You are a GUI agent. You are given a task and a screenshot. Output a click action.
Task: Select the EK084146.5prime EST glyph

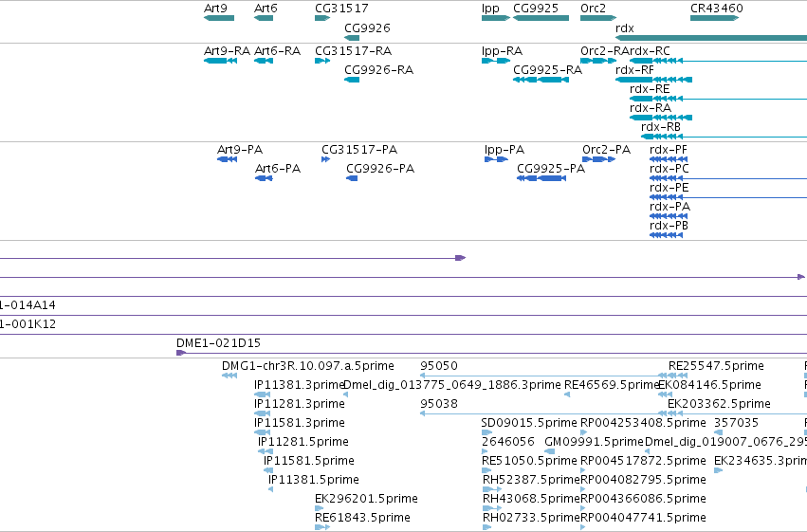tap(665, 394)
